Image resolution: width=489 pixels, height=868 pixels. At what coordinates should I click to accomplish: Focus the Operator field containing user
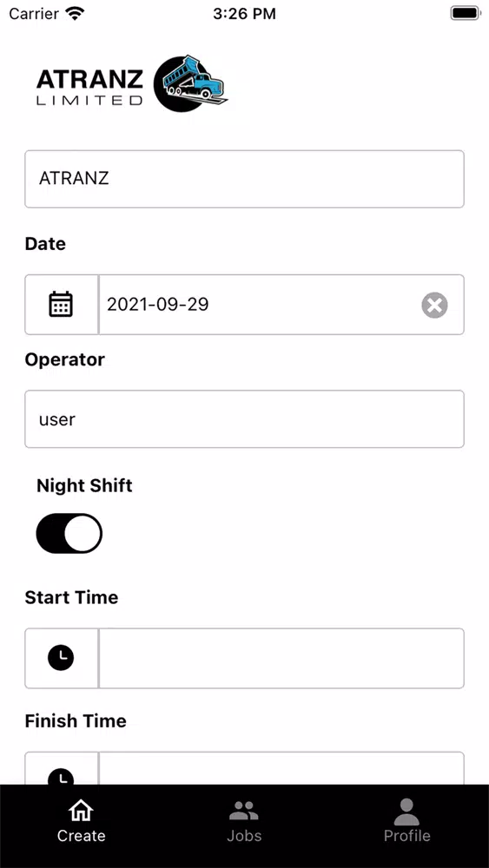point(244,419)
